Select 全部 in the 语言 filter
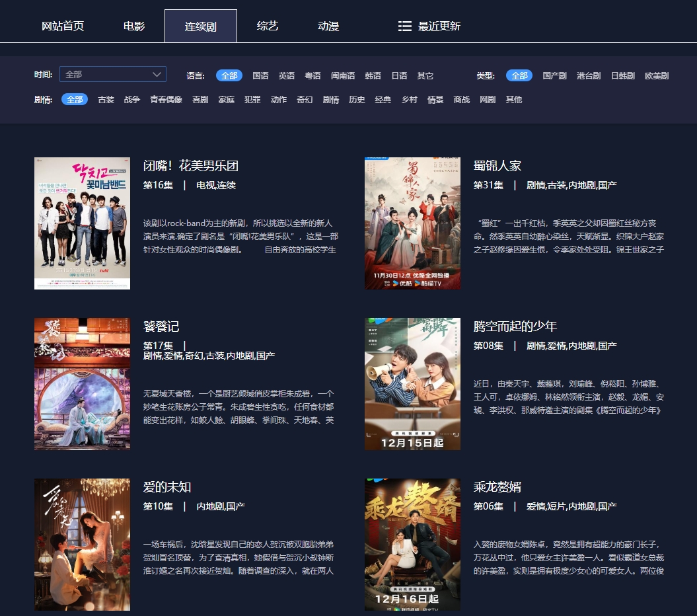This screenshot has height=616, width=697. click(229, 75)
